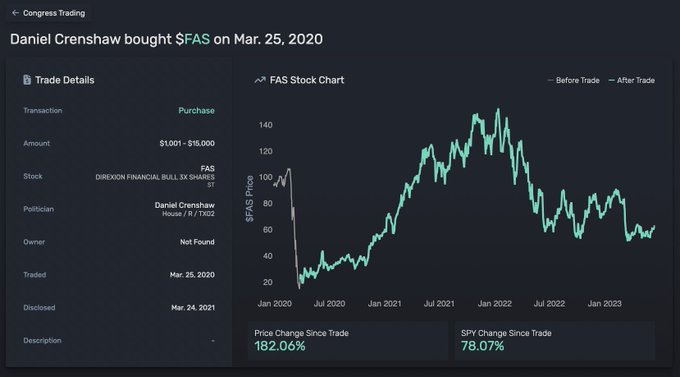Click the $1,001 - $15,000 amount value
Image resolution: width=680 pixels, height=377 pixels.
187,143
